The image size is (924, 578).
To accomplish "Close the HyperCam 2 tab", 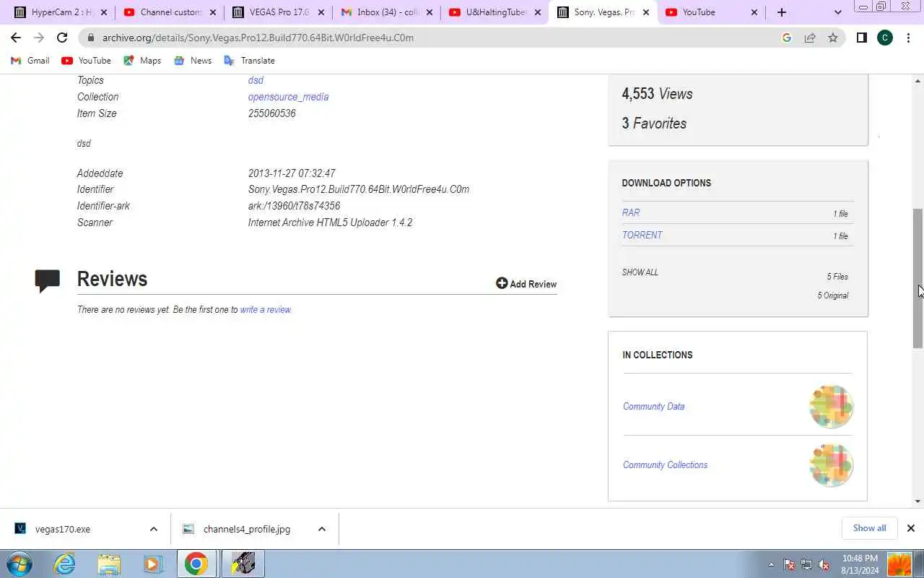I will (103, 12).
